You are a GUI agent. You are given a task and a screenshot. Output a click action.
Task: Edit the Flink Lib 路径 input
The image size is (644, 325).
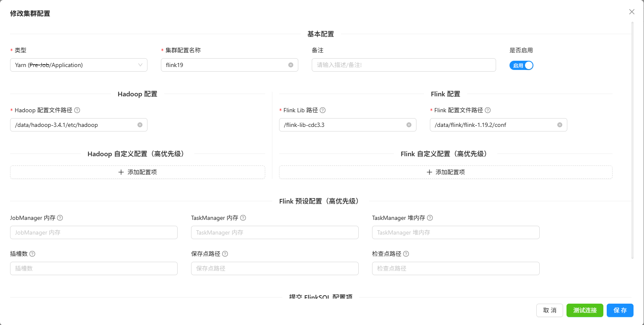pyautogui.click(x=348, y=125)
